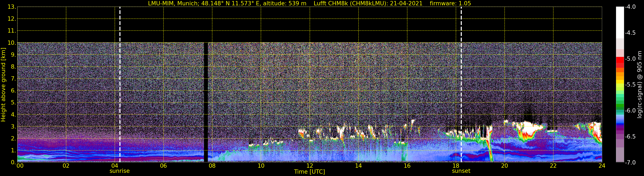Viewport: 644px width, 176px height.
Task: Click the x-axis tick label '24'
Action: [x=602, y=166]
